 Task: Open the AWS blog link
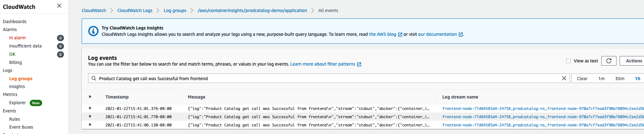coord(382,34)
